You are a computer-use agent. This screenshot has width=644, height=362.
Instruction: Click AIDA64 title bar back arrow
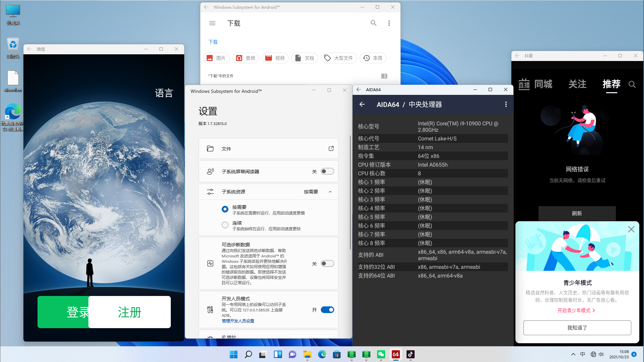(359, 89)
